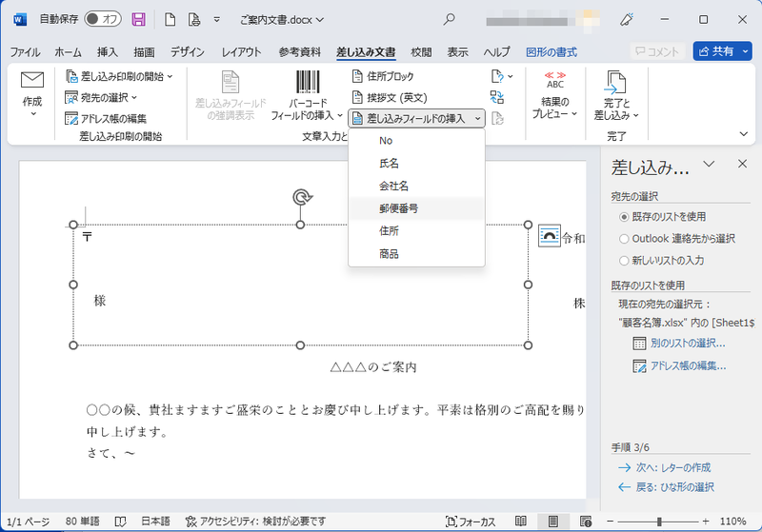Viewport: 762px width, 532px height.
Task: Click the greyed update labels icon
Action: click(497, 118)
